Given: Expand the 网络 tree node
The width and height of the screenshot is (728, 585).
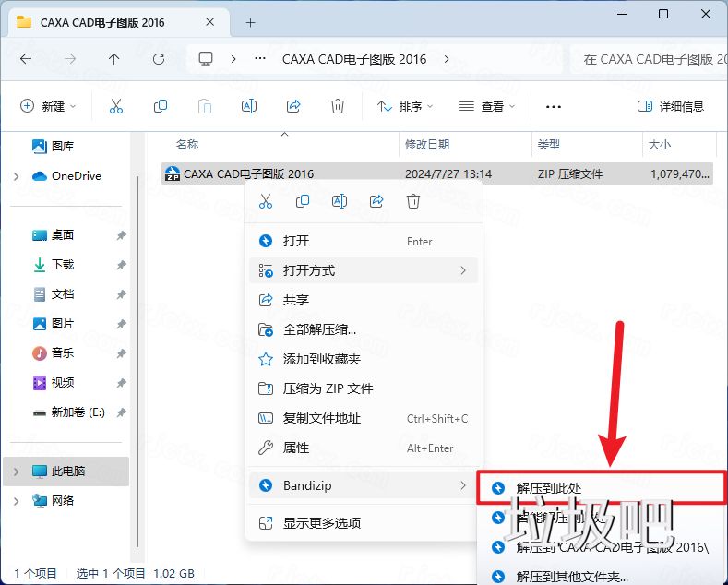Looking at the screenshot, I should (17, 501).
